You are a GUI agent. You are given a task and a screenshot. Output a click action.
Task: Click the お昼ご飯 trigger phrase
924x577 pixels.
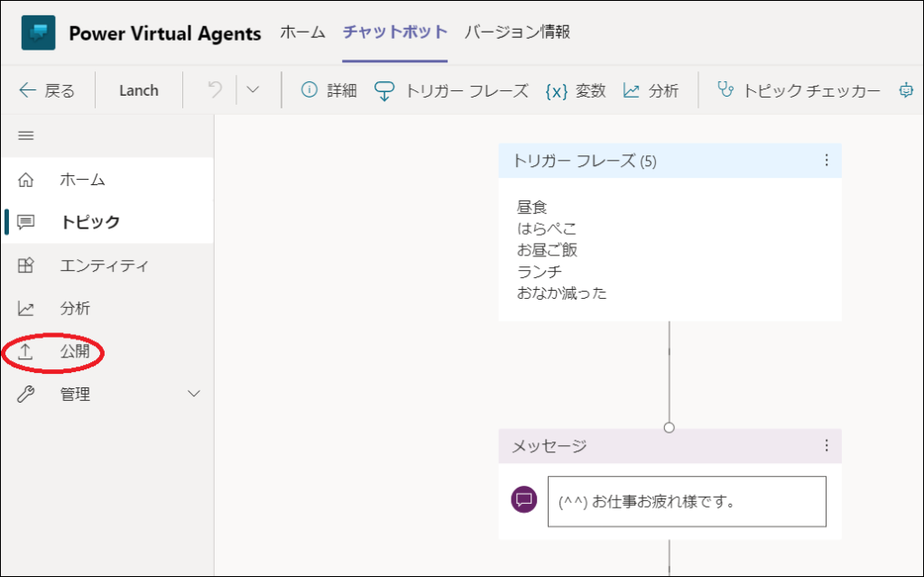point(547,250)
